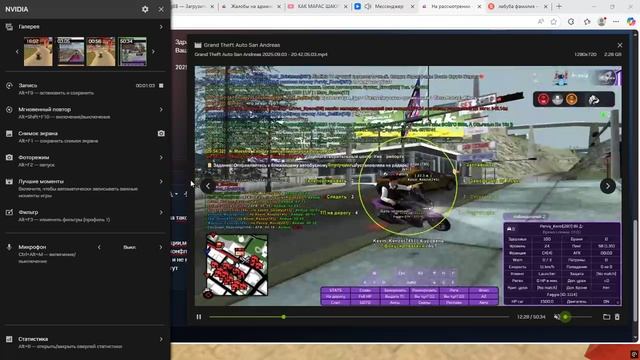Click the Мгновенный повтор label
Viewport: 640px width, 360px height.
(x=44, y=109)
